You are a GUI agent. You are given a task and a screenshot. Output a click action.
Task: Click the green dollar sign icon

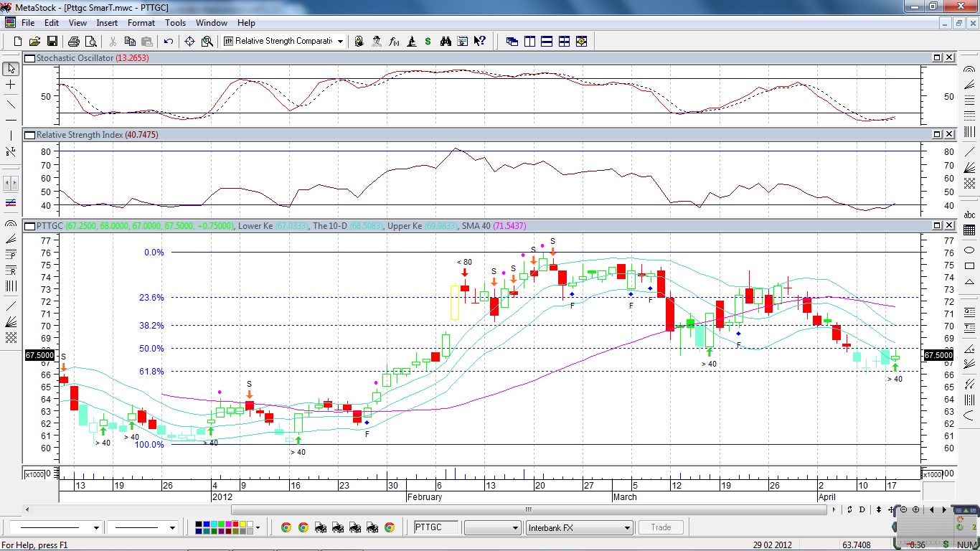point(428,42)
